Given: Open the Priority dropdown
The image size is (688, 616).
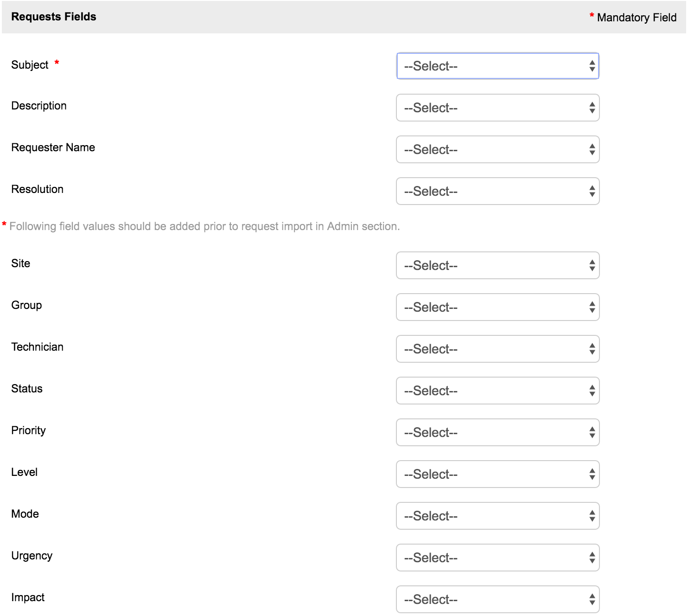Looking at the screenshot, I should pyautogui.click(x=497, y=432).
